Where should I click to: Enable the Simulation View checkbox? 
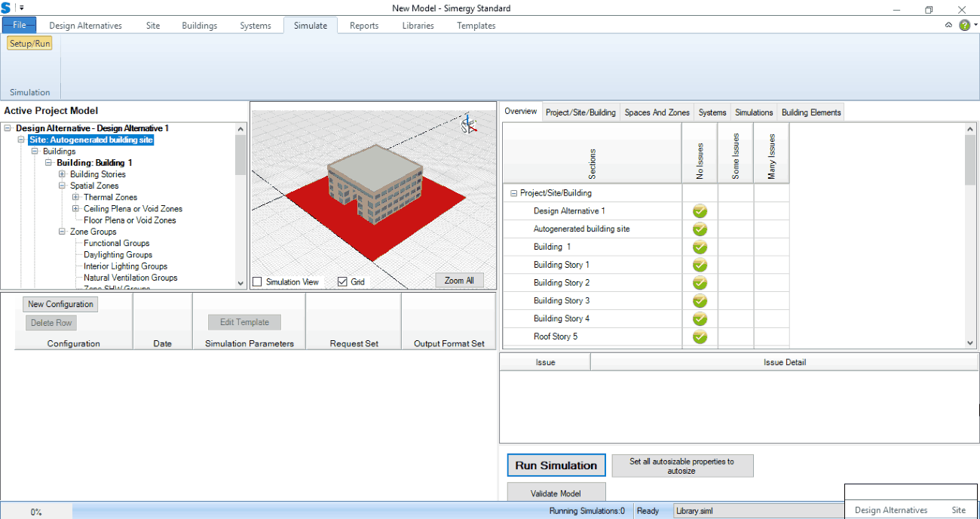(258, 282)
